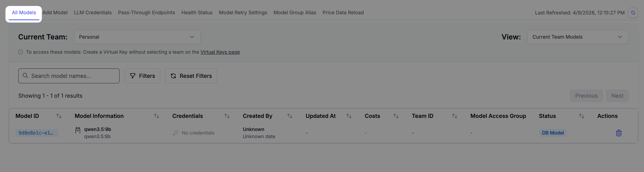
Task: Open the Health Status tab
Action: pos(197,12)
